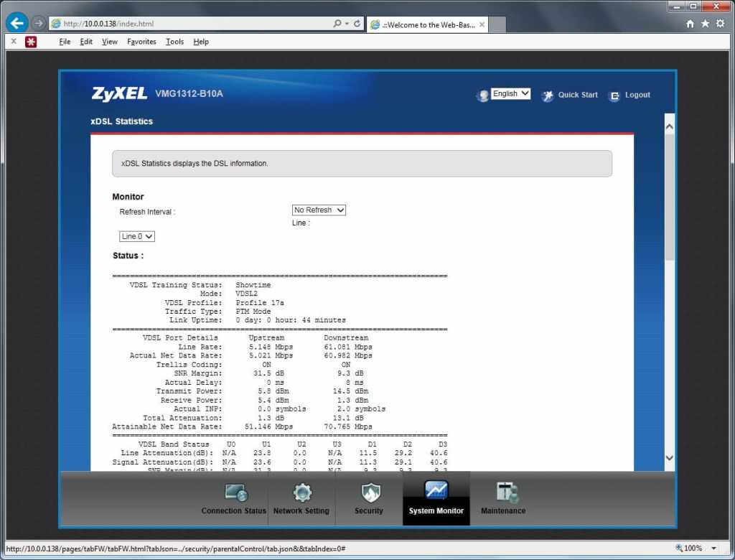This screenshot has width=735, height=560.
Task: Click the Quick Start link
Action: [x=578, y=95]
